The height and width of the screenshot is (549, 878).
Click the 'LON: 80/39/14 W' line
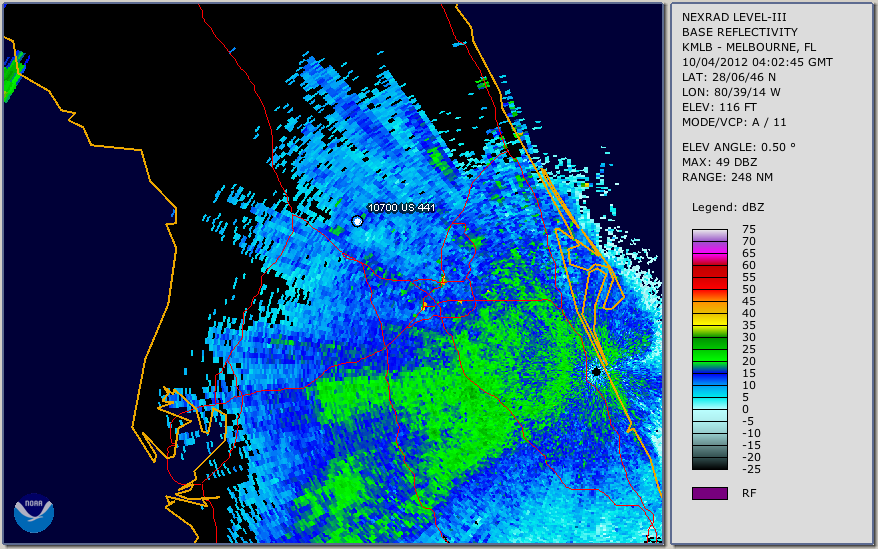pos(731,92)
